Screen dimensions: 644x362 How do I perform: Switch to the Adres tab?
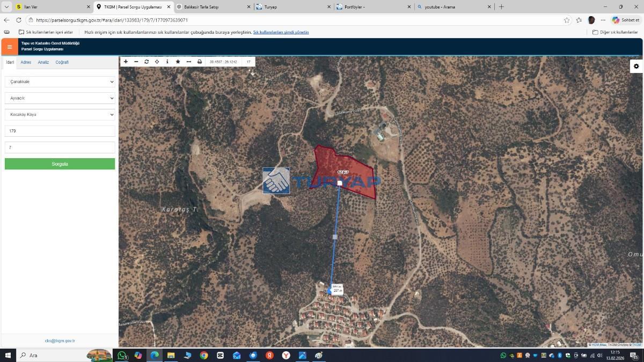point(26,62)
